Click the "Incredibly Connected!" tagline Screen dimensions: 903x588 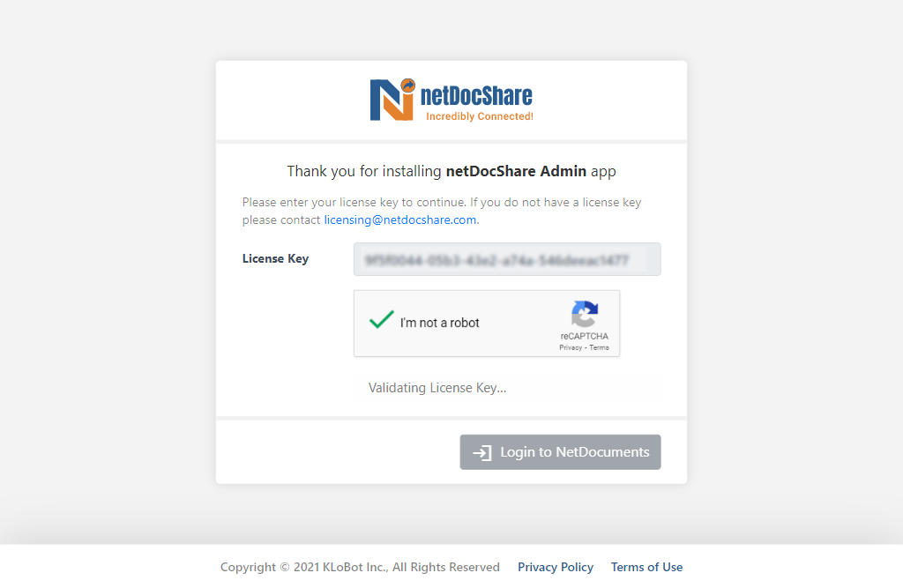(x=480, y=116)
